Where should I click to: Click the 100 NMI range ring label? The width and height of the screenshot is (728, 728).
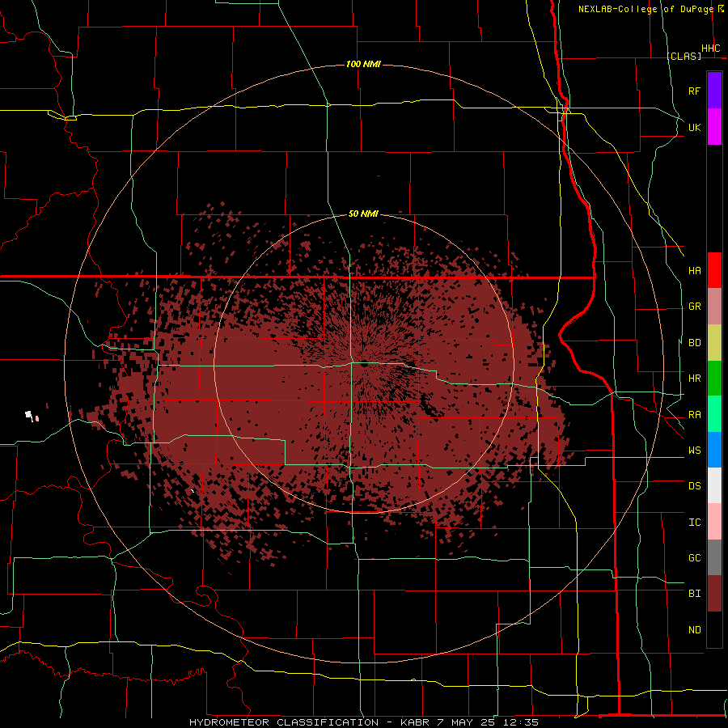tap(363, 64)
